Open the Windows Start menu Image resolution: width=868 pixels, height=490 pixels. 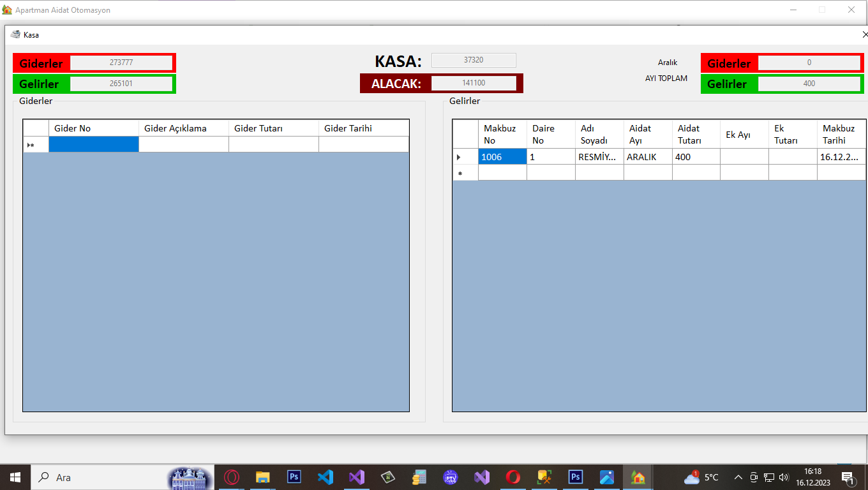(15, 477)
